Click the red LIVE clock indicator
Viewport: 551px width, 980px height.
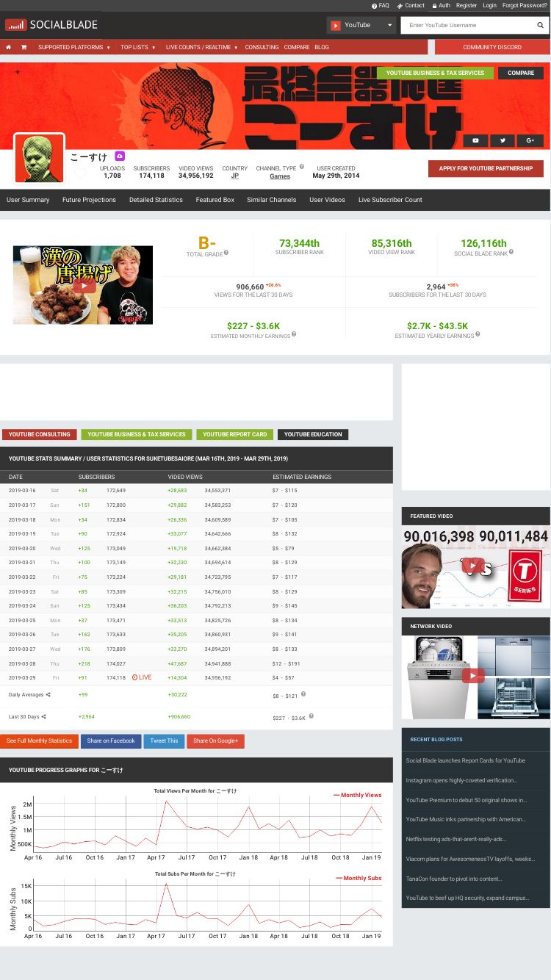142,677
